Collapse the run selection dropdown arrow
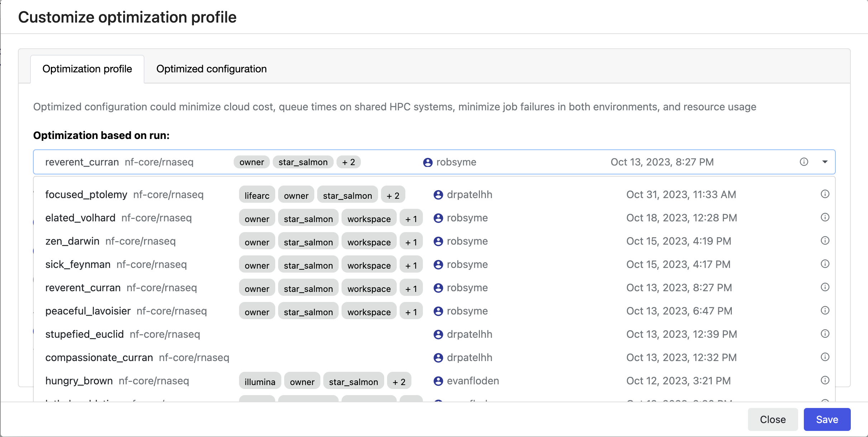This screenshot has height=437, width=868. (x=825, y=162)
